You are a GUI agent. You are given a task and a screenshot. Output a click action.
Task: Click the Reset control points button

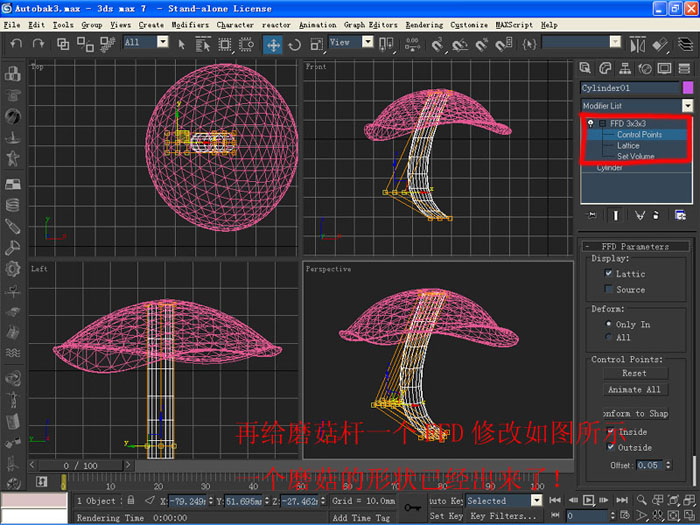coord(635,373)
